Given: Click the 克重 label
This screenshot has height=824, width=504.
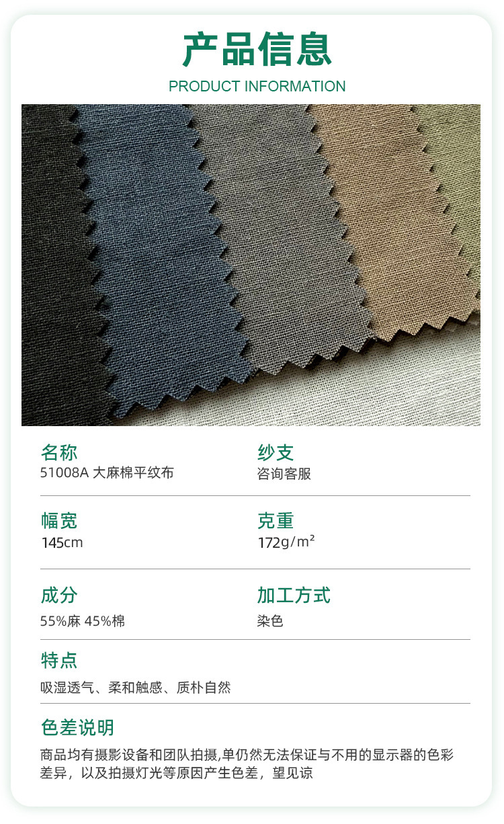Looking at the screenshot, I should 276,520.
